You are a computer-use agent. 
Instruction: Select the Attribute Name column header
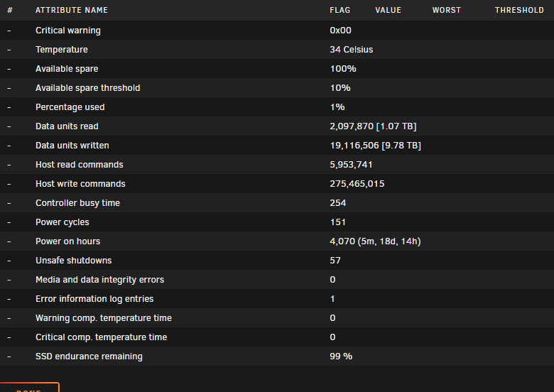[72, 10]
